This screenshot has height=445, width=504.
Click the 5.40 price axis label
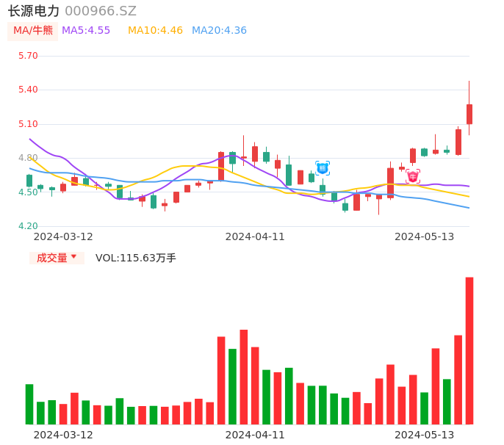[28, 90]
